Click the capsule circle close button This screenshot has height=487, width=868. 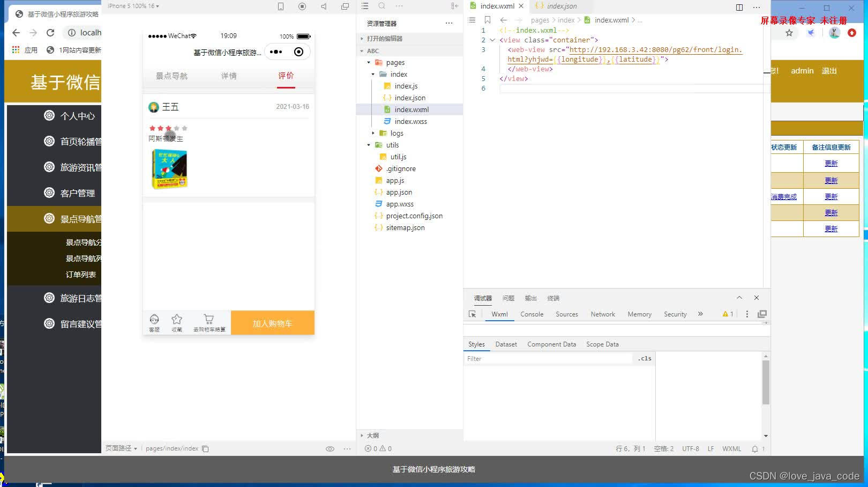pos(299,52)
